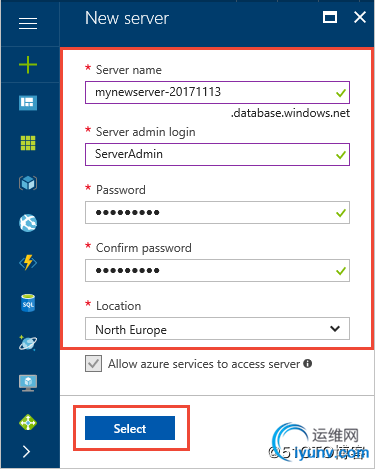Click the Select button
This screenshot has height=469, width=375.
point(130,428)
